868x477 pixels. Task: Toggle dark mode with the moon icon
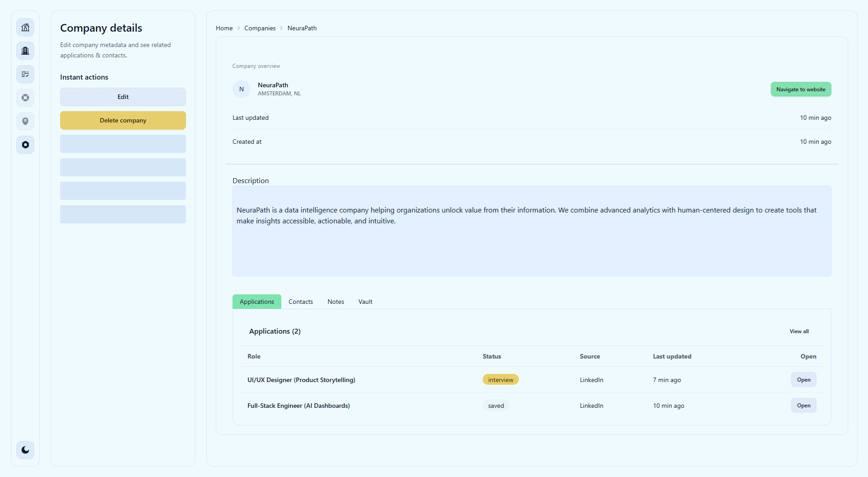(x=25, y=450)
